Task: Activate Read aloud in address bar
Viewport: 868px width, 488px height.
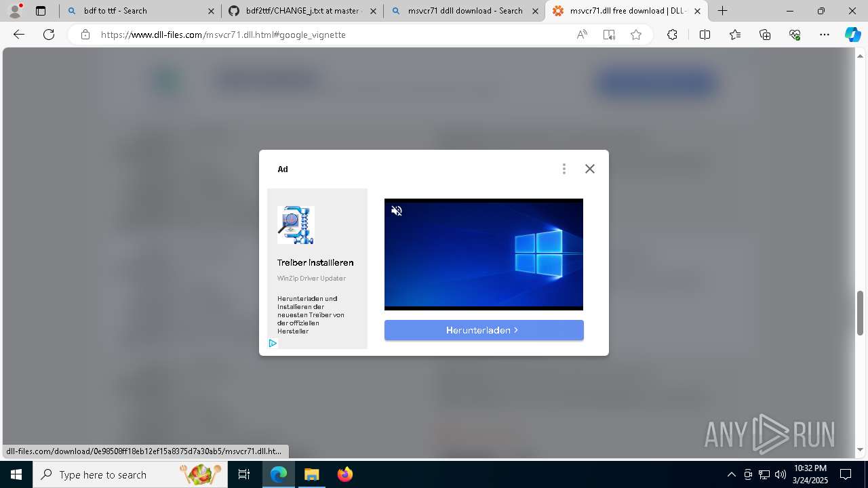Action: (x=582, y=35)
